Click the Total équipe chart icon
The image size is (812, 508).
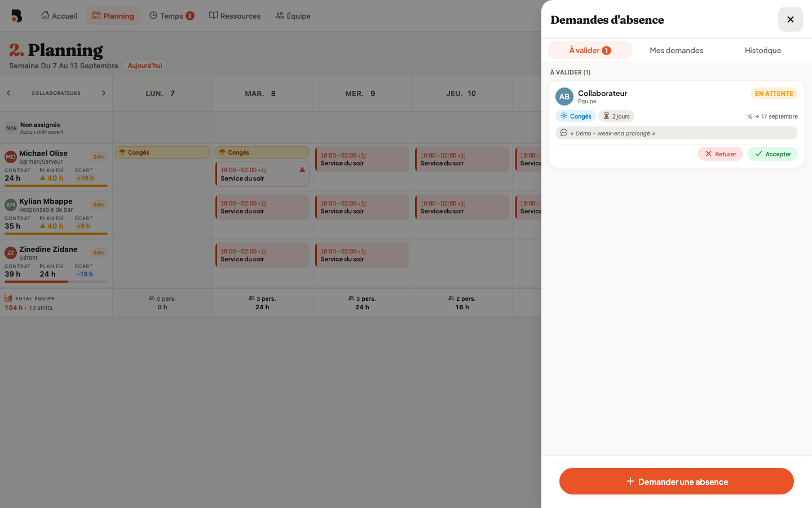[x=8, y=298]
